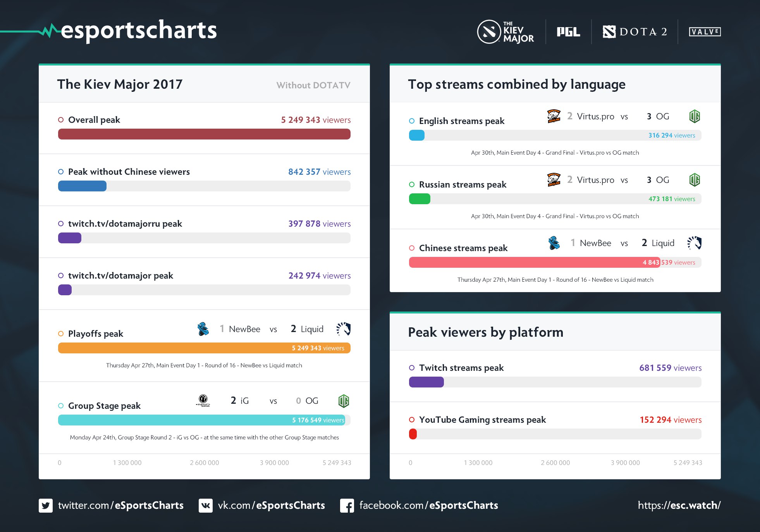Click the orange Playoffs peak bar
The height and width of the screenshot is (532, 760).
coord(204,348)
